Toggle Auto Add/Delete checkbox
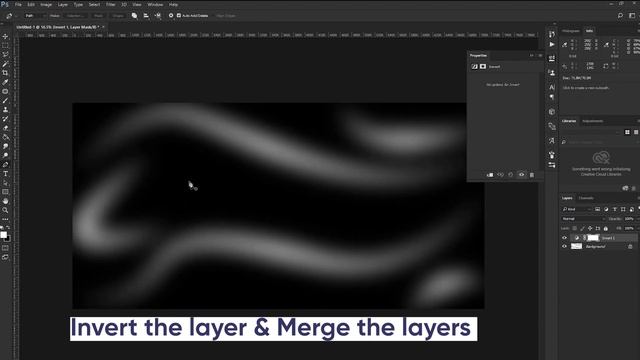This screenshot has width=640, height=360. click(x=179, y=16)
